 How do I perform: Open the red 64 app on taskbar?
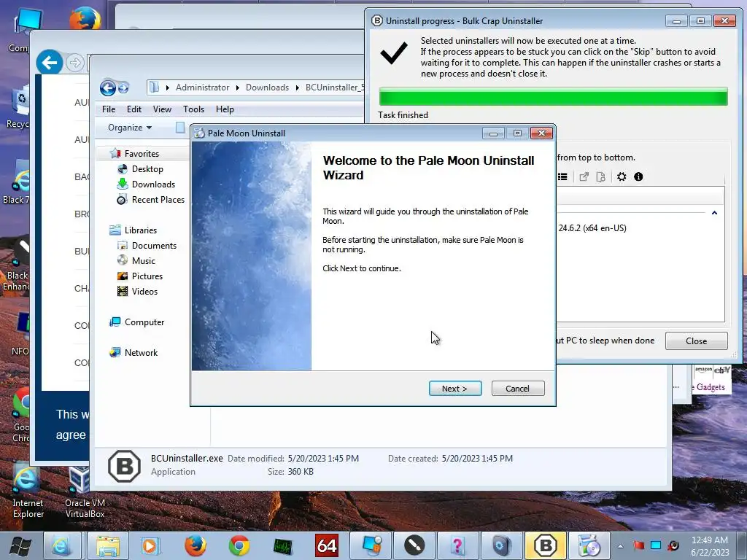[327, 545]
